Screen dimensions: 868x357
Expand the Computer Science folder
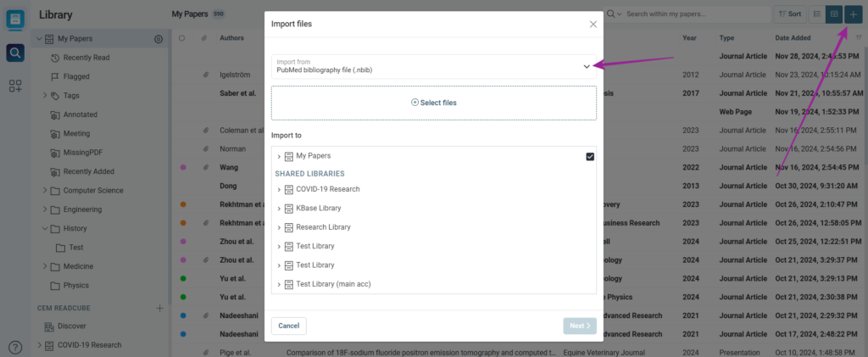pos(46,190)
